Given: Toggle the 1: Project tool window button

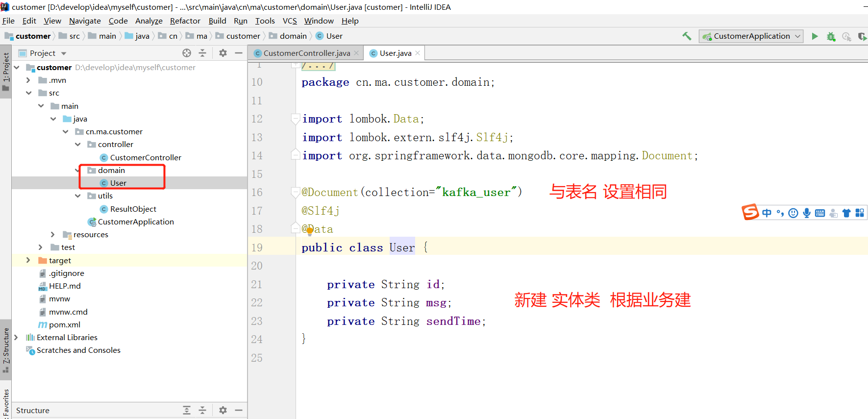Looking at the screenshot, I should [6, 72].
